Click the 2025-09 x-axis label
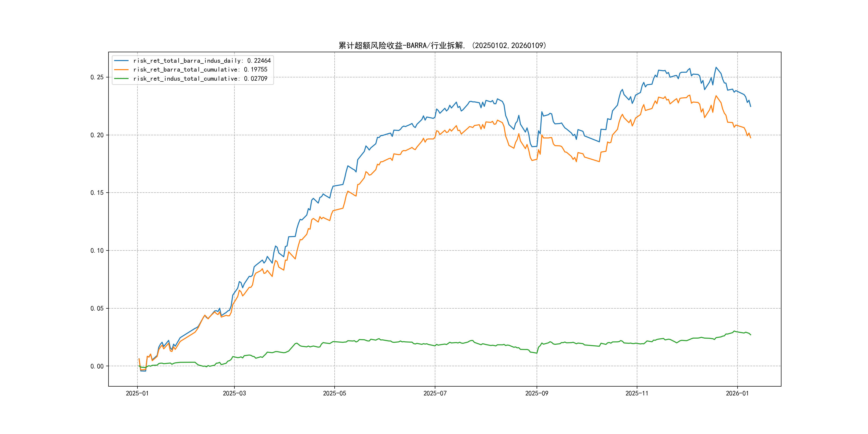Image resolution: width=868 pixels, height=434 pixels. pos(536,393)
